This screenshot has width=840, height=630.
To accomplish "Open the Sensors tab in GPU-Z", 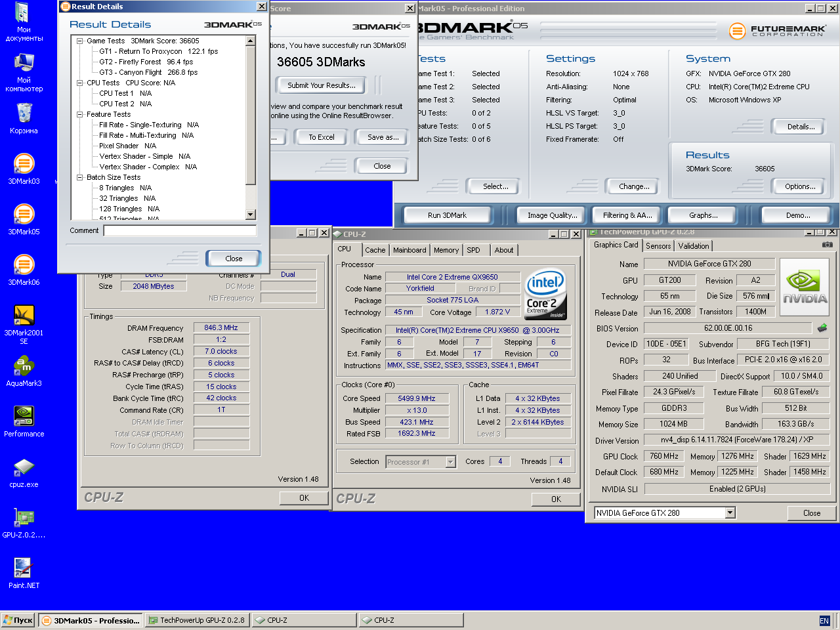I will tap(658, 246).
